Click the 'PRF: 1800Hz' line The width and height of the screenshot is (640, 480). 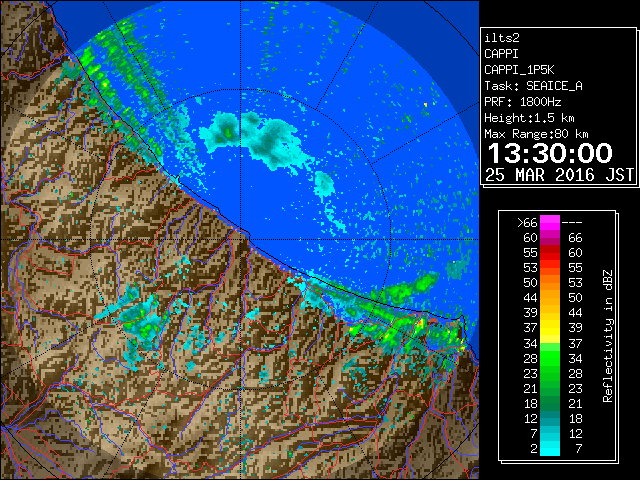pyautogui.click(x=523, y=102)
